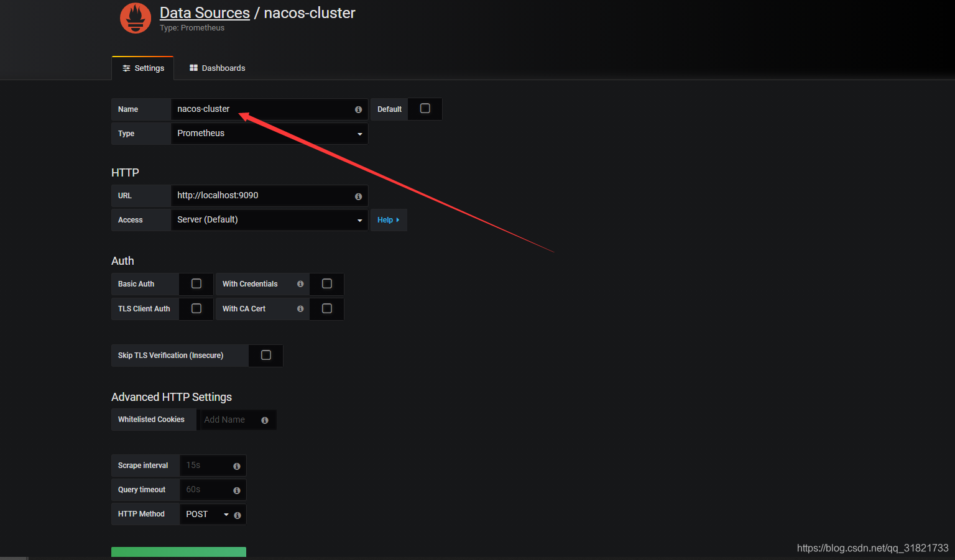This screenshot has width=955, height=560.
Task: Click the green button at the bottom
Action: point(178,552)
